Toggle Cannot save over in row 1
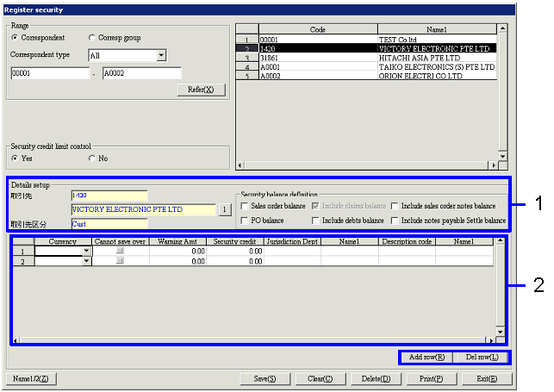 (120, 251)
